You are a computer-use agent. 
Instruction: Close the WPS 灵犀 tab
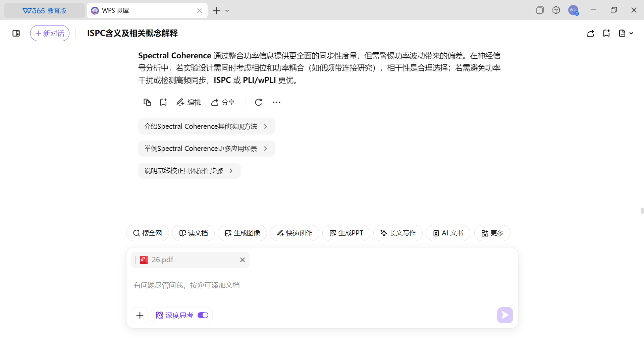tap(200, 11)
